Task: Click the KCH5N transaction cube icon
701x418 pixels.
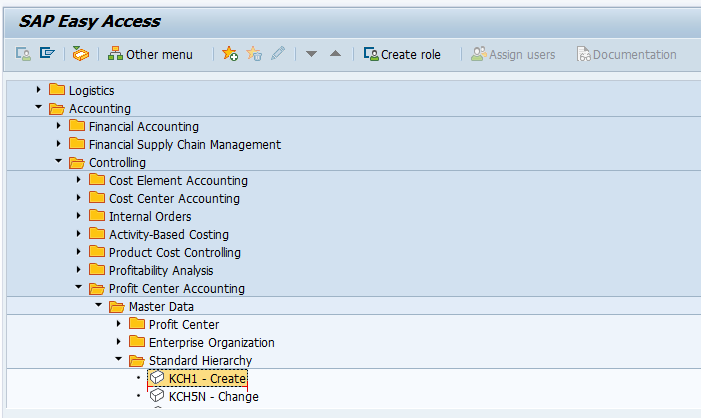Action: click(x=157, y=396)
